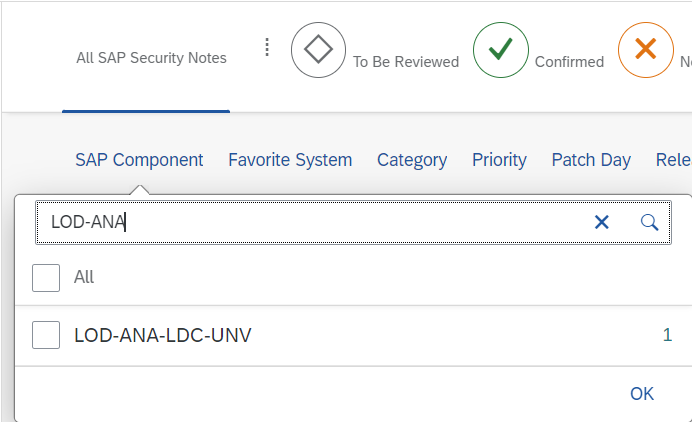Open the vertical three-dot overflow menu
This screenshot has width=692, height=422.
tap(267, 47)
